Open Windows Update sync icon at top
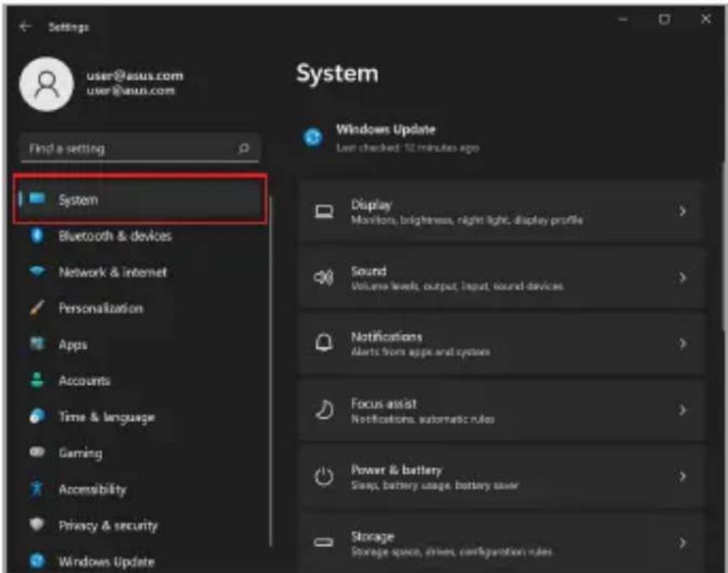The height and width of the screenshot is (573, 728). pyautogui.click(x=313, y=138)
